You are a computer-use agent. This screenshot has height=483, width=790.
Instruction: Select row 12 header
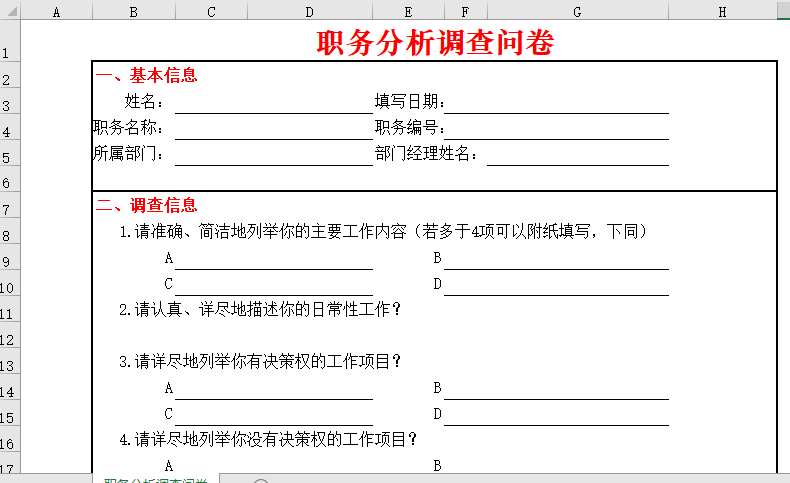coord(10,335)
